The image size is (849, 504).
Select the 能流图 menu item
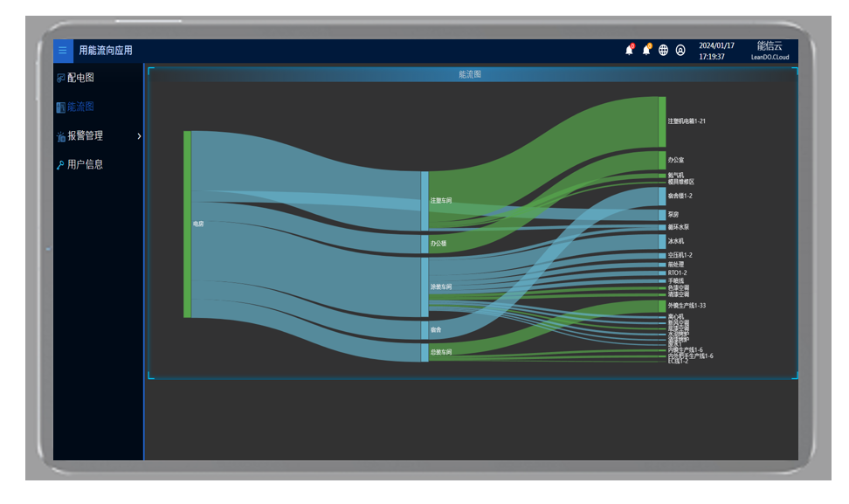coord(80,107)
